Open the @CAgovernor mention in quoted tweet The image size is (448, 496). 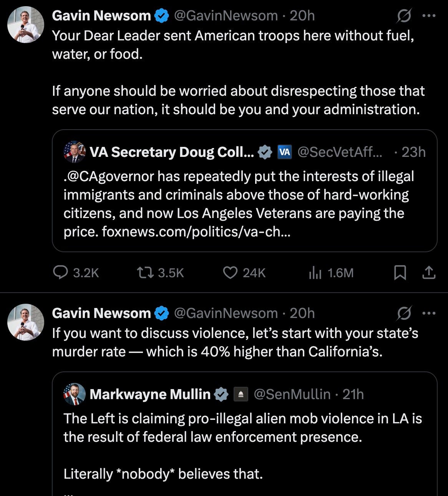click(x=109, y=176)
